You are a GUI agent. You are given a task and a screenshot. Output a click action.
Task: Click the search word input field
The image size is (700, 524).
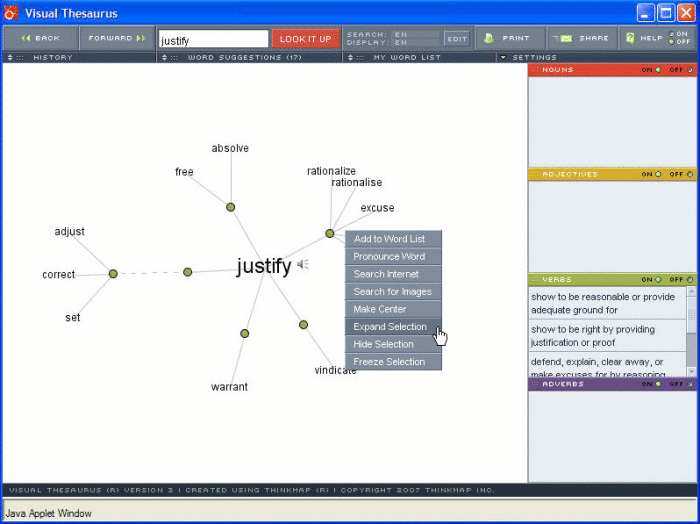213,39
